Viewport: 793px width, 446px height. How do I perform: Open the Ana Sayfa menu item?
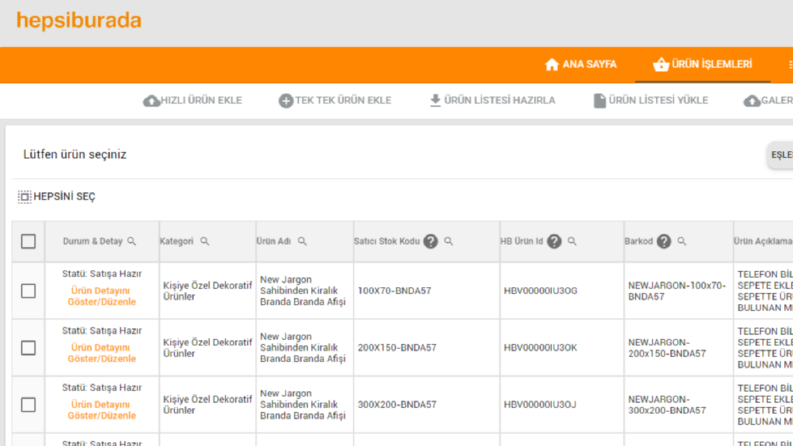coord(581,64)
